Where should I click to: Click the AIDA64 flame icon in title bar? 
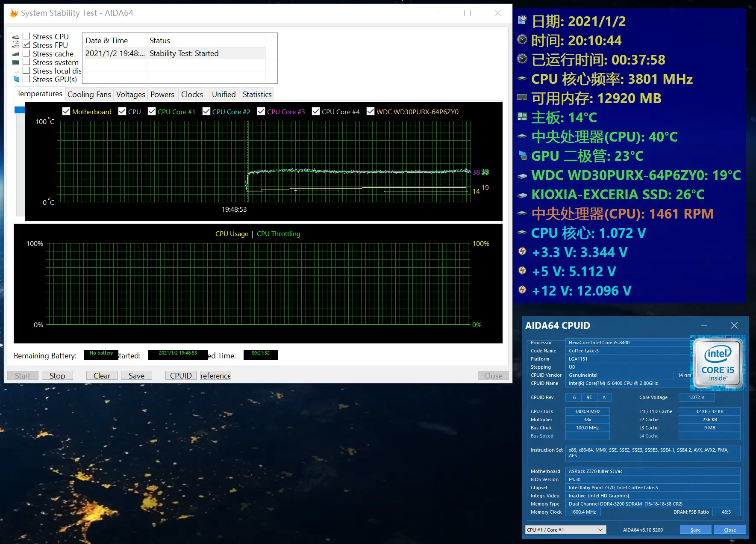tap(13, 13)
